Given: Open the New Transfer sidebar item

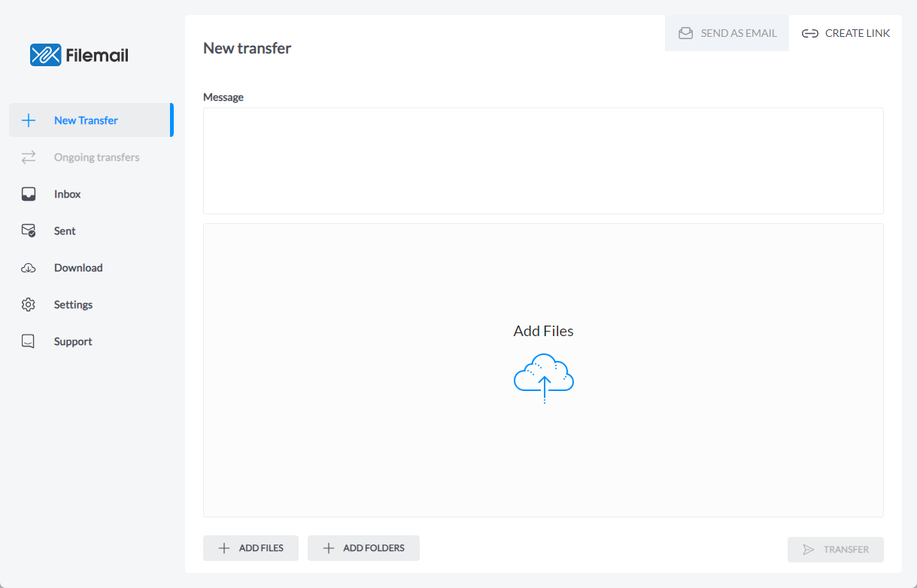Looking at the screenshot, I should pos(91,120).
